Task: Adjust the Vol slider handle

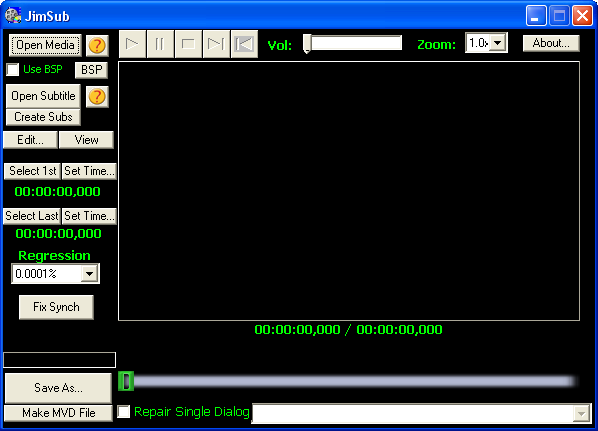Action: [x=307, y=44]
